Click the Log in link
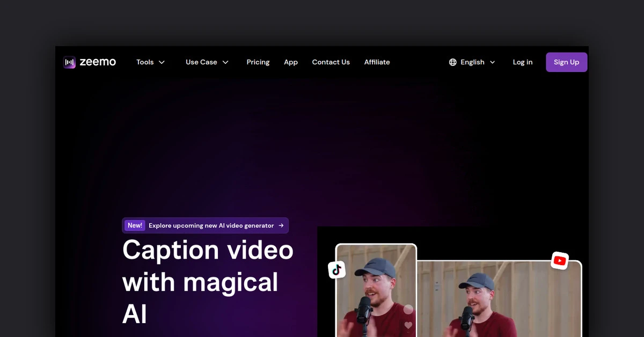The width and height of the screenshot is (644, 337). coord(522,62)
